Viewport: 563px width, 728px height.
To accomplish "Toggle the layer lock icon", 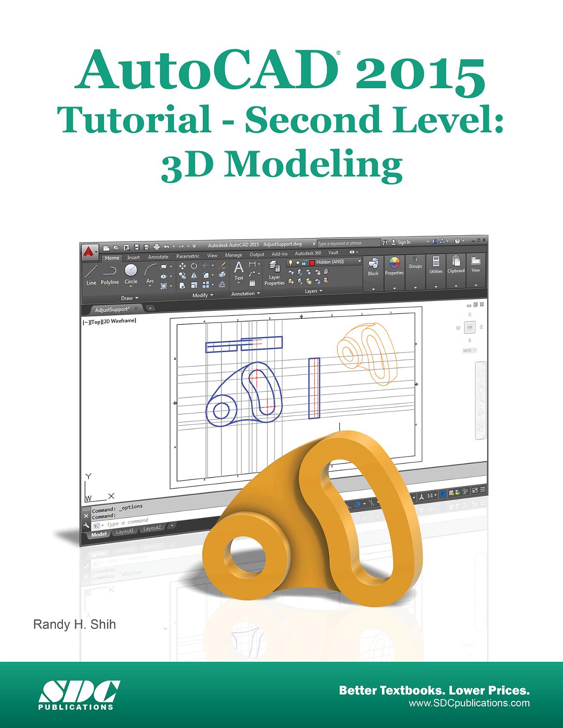I will click(304, 262).
